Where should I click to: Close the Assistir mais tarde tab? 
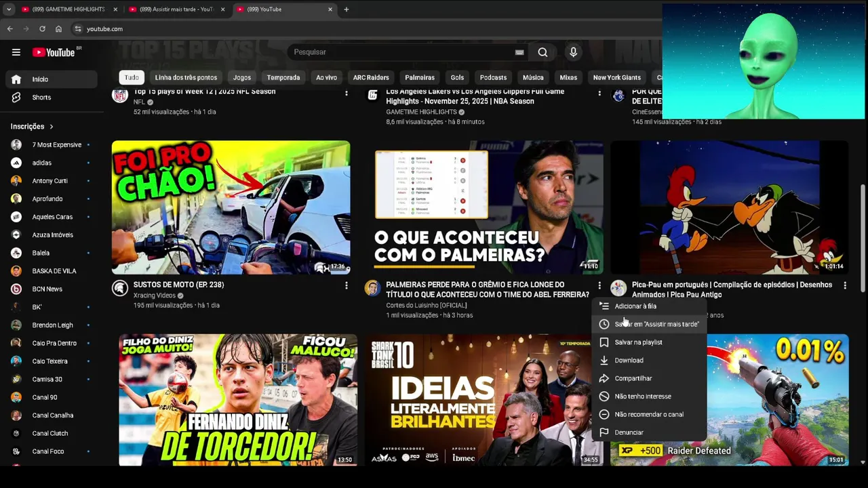point(222,9)
